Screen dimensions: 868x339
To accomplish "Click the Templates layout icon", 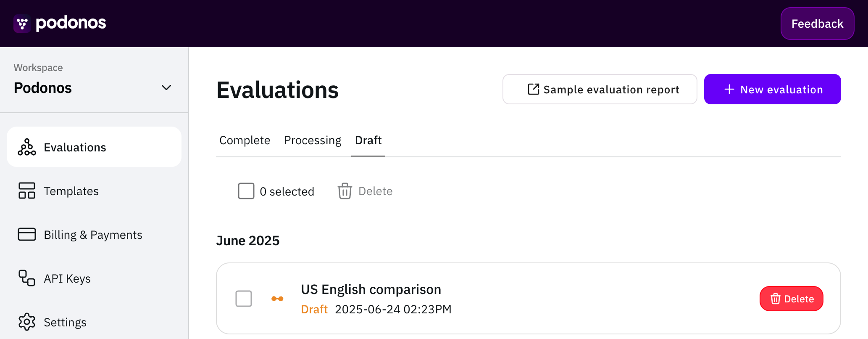I will coord(27,191).
